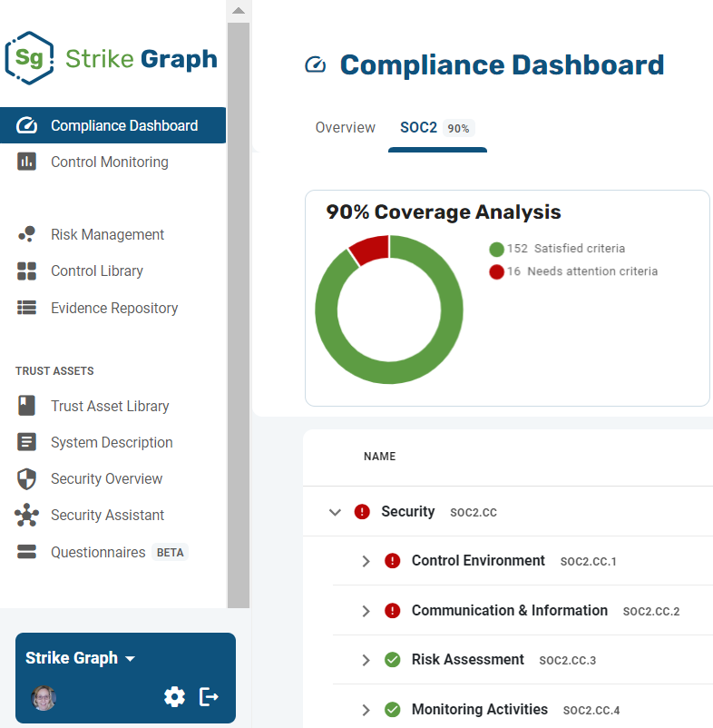The width and height of the screenshot is (713, 728).
Task: Click the Security Overview shield icon
Action: tap(26, 478)
